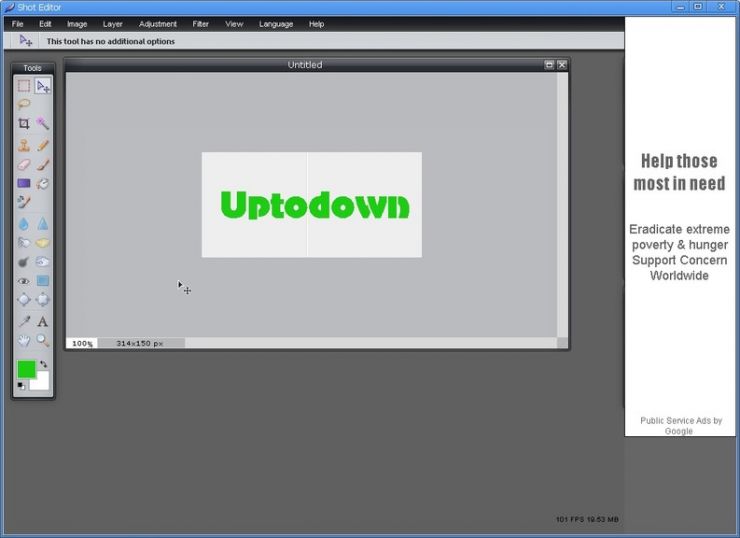Activate the Red Eye reduction tool
The image size is (740, 538).
pos(24,281)
